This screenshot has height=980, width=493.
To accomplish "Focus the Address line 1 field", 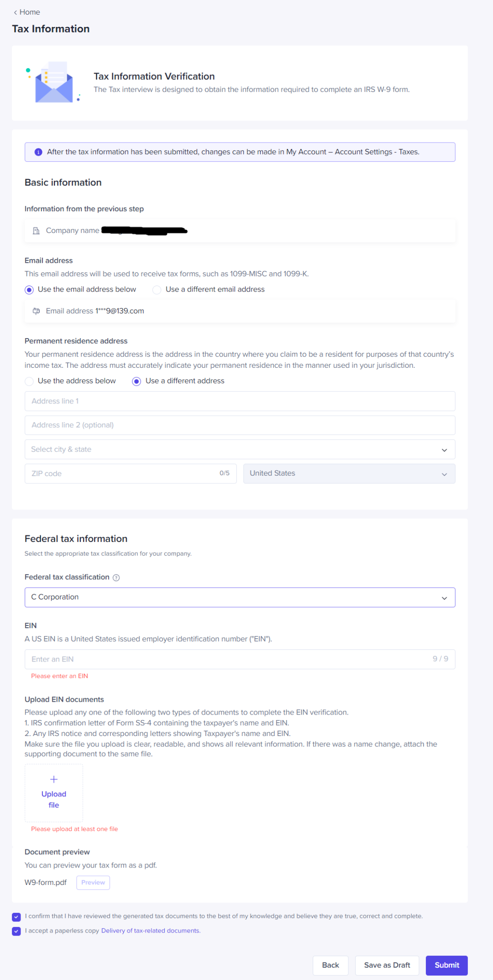I will tap(240, 401).
